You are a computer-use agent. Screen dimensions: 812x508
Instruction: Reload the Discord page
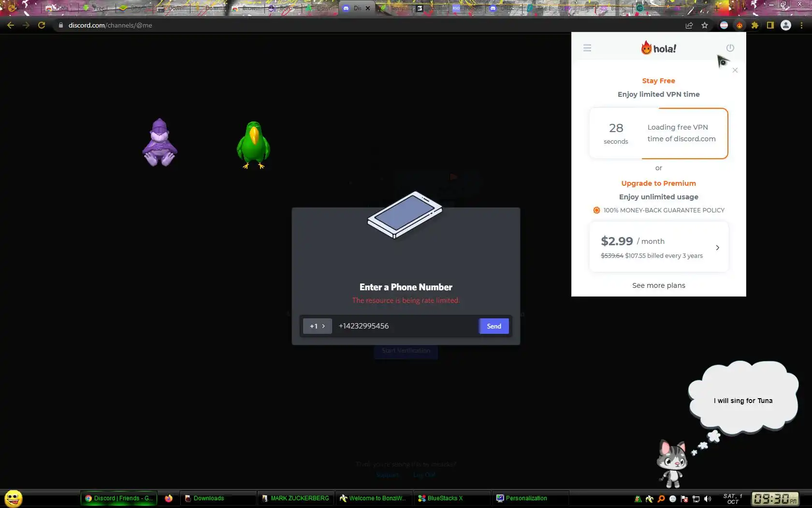click(42, 25)
